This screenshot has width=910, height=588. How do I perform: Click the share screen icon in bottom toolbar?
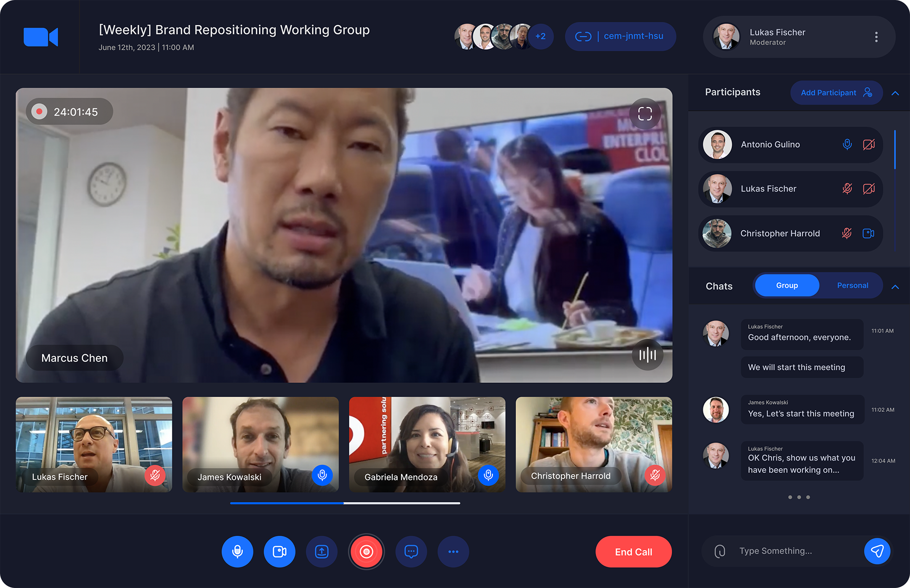[322, 552]
